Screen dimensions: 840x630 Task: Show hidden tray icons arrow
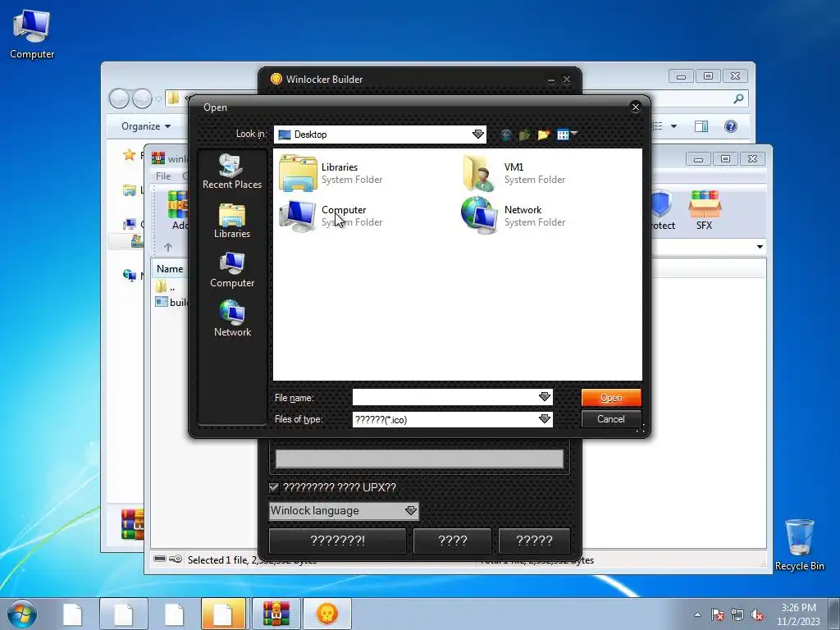click(x=697, y=614)
